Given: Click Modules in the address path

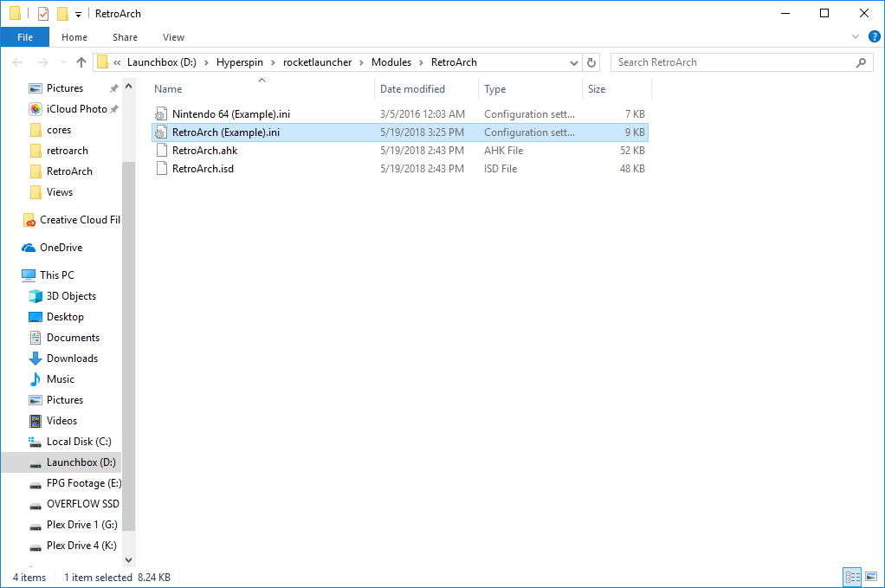Looking at the screenshot, I should click(391, 62).
